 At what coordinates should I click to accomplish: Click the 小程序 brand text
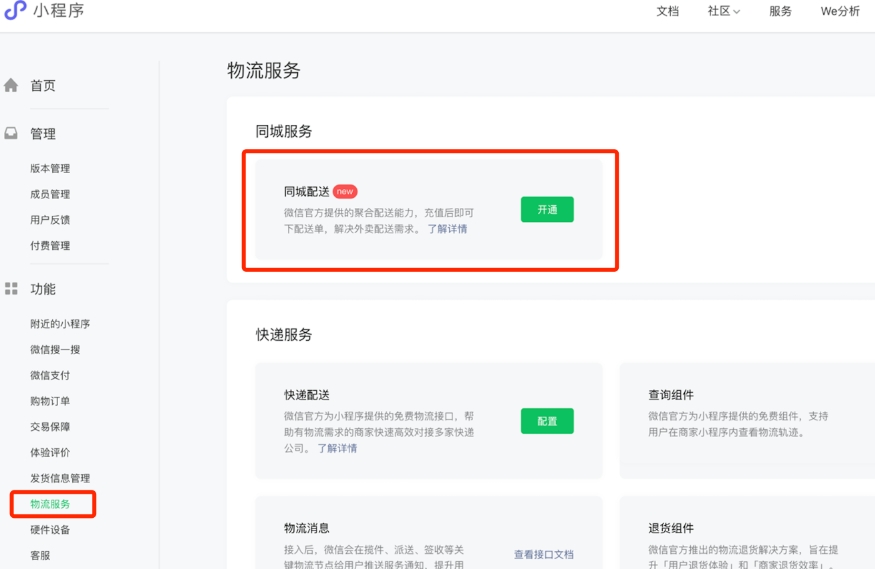click(x=59, y=10)
